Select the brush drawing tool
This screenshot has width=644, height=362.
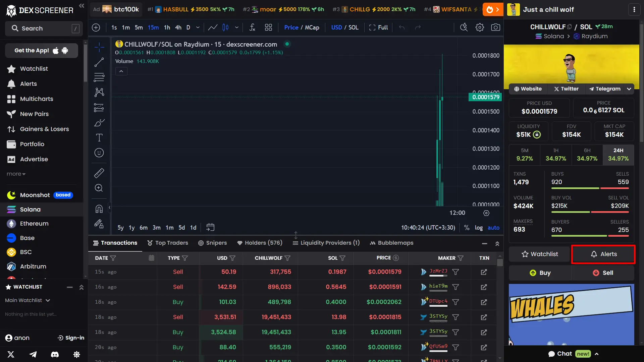(x=99, y=123)
